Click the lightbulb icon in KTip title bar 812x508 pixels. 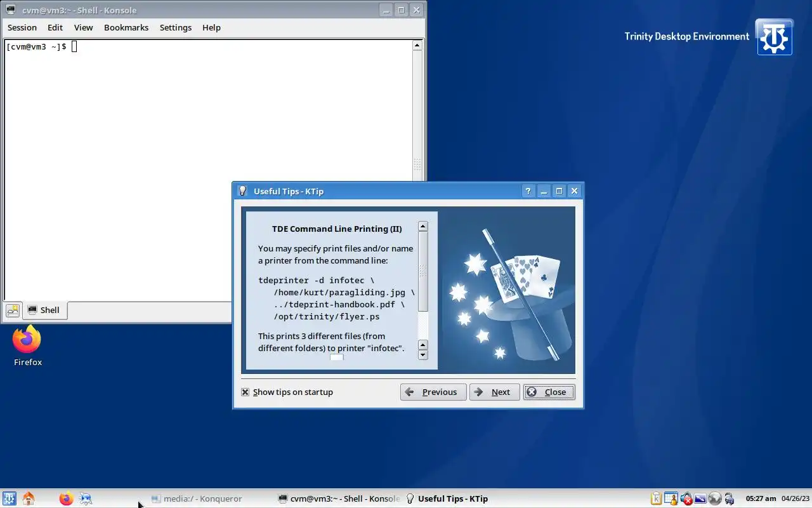[x=242, y=191]
